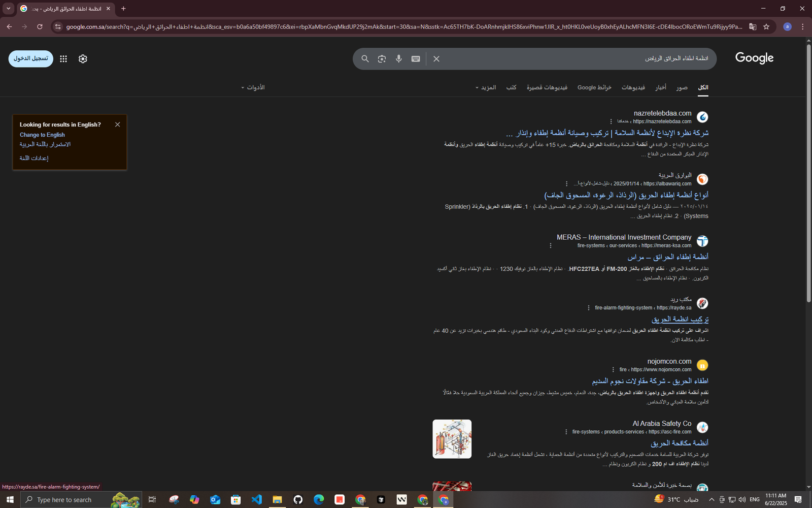Screen dimensions: 812x508
Task: Open more options for albawariq.com result
Action: [567, 183]
